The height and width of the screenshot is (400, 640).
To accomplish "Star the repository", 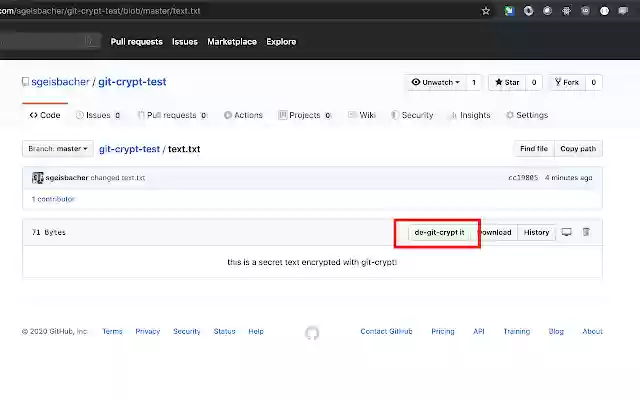I will click(507, 82).
